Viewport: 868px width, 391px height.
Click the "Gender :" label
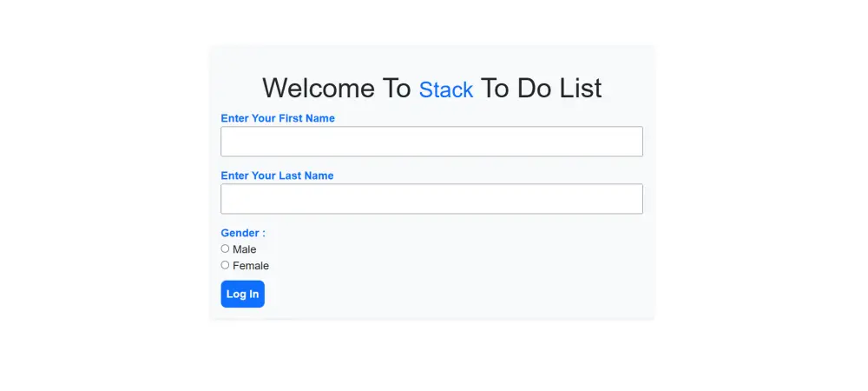click(x=243, y=233)
